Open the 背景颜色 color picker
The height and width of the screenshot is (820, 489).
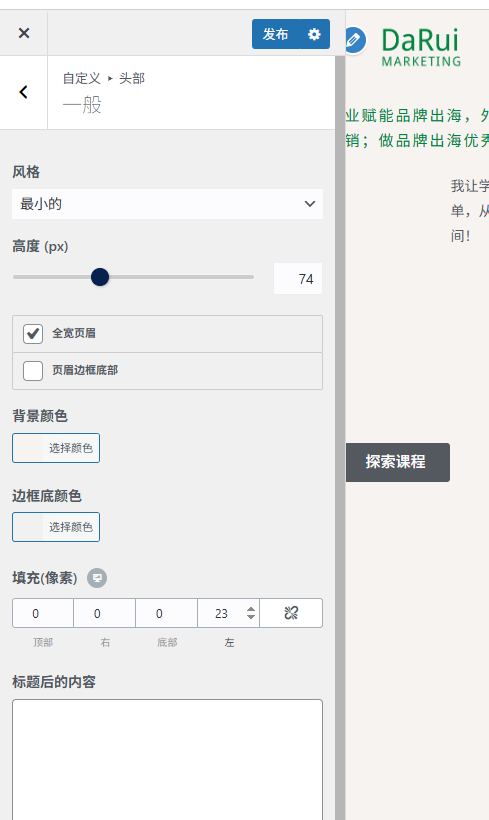click(x=56, y=448)
